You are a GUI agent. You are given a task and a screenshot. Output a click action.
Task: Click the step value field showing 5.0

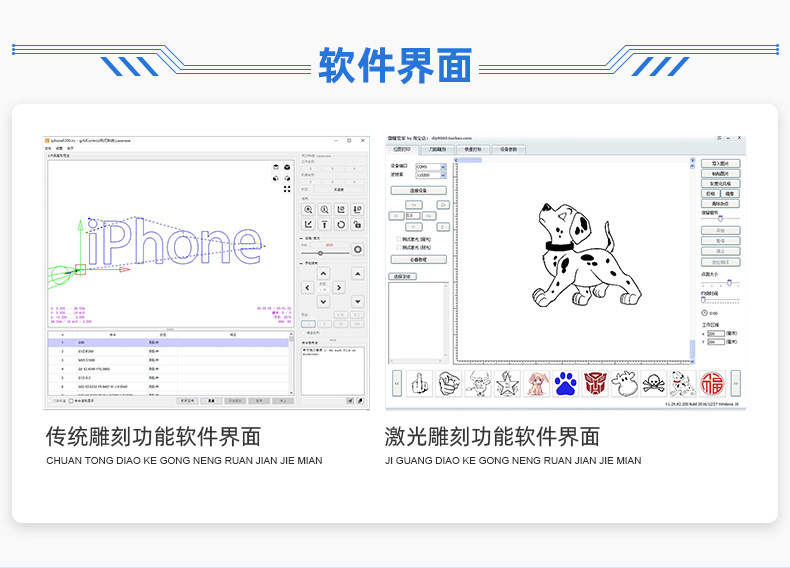tap(413, 215)
